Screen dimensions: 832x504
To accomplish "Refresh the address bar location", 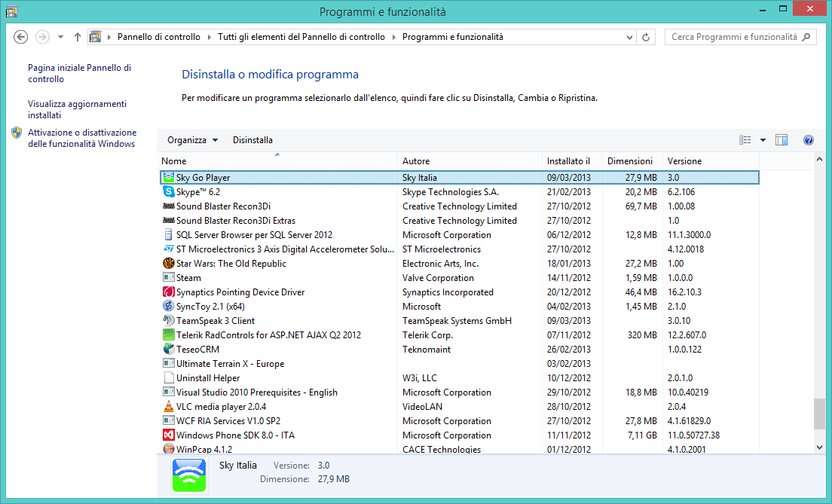I will [x=646, y=37].
